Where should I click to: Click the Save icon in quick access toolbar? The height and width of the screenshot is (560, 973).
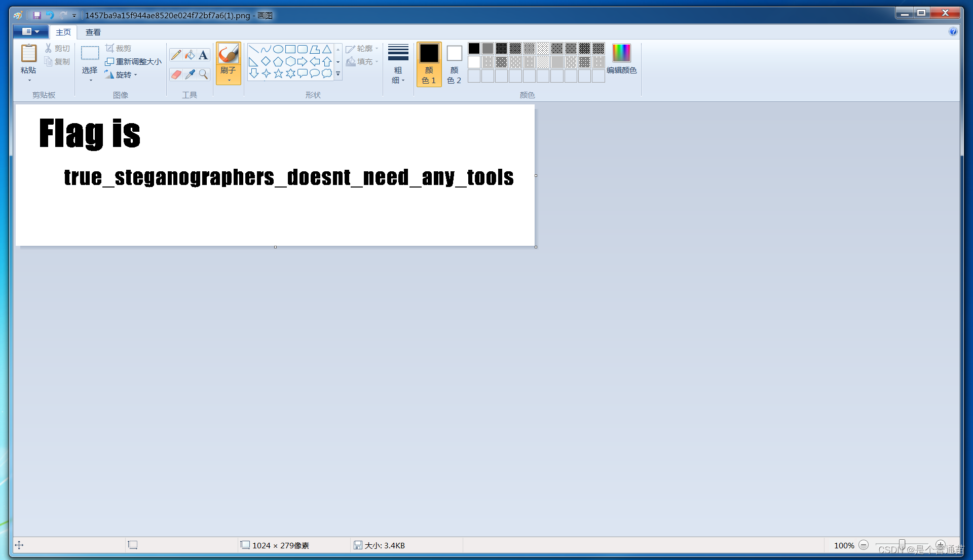click(x=37, y=15)
